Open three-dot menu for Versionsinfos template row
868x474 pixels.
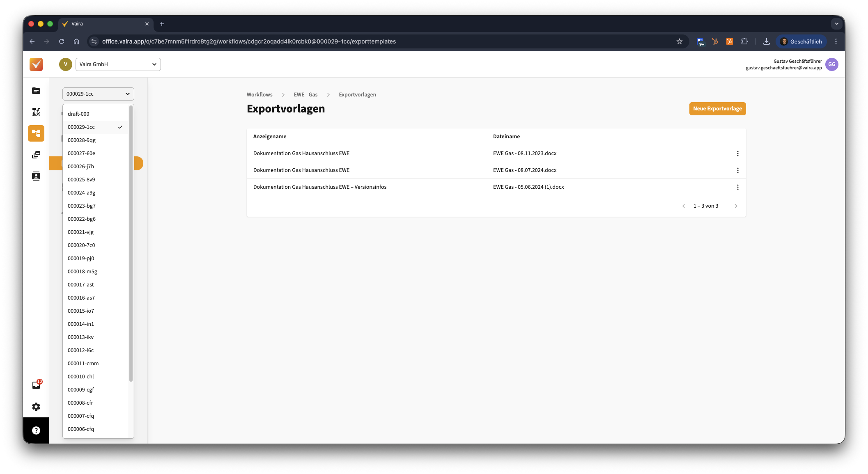coord(737,187)
